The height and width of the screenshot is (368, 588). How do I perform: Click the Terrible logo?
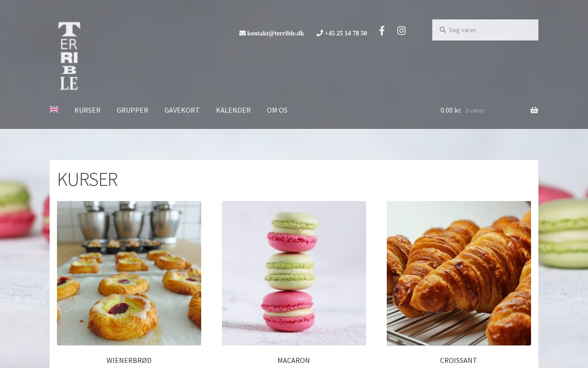coord(69,56)
